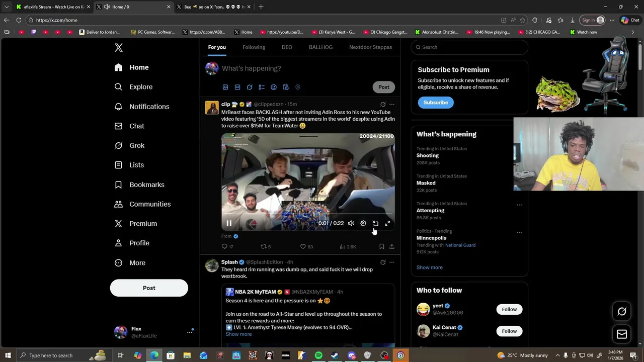
Task: Open Minneapolis trending topic
Action: coord(431,238)
